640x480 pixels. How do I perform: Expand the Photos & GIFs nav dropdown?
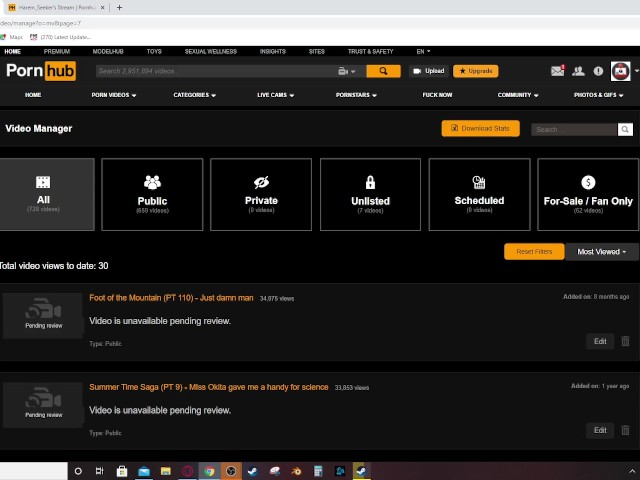598,95
